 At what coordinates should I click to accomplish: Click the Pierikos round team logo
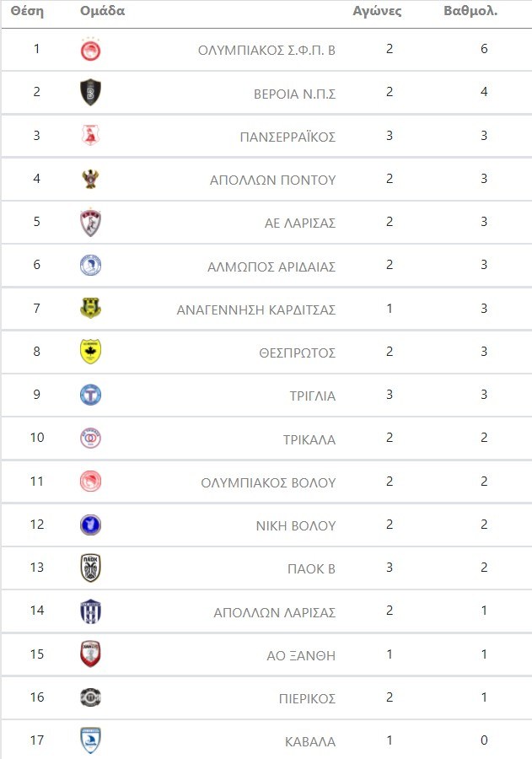click(x=90, y=697)
